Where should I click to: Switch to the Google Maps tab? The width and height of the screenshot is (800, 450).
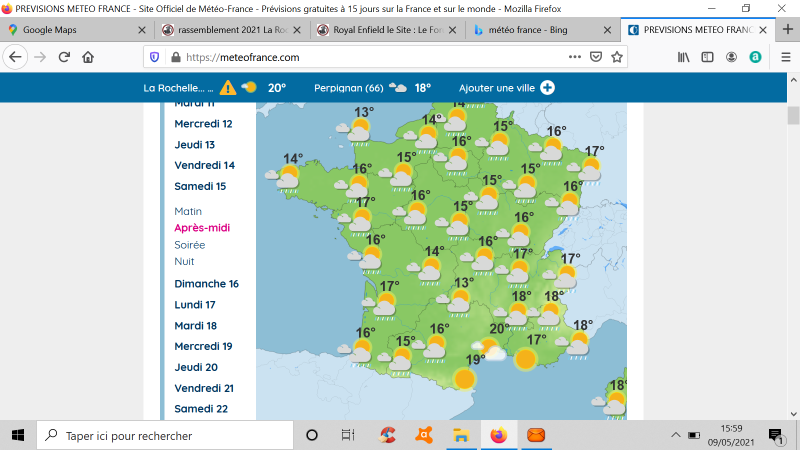pos(77,30)
